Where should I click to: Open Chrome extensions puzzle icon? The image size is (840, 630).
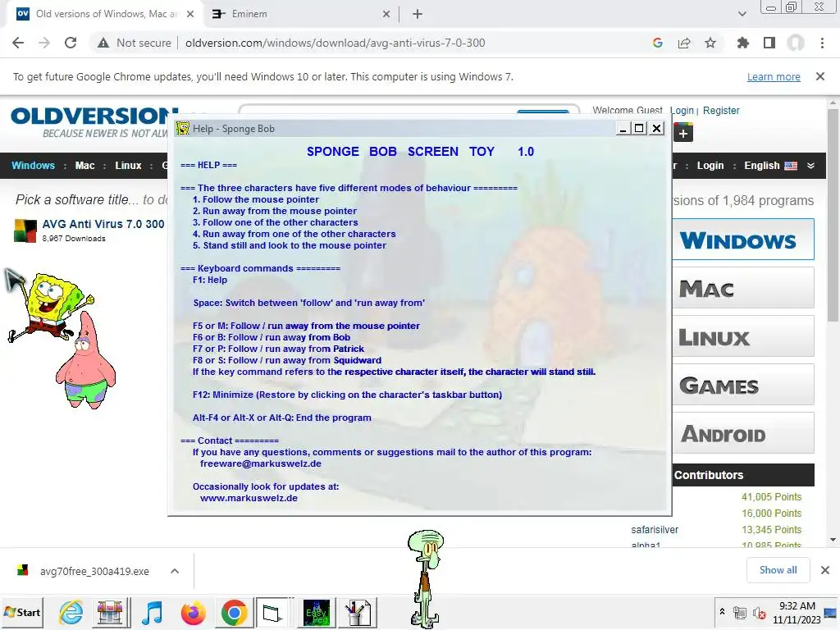742,43
